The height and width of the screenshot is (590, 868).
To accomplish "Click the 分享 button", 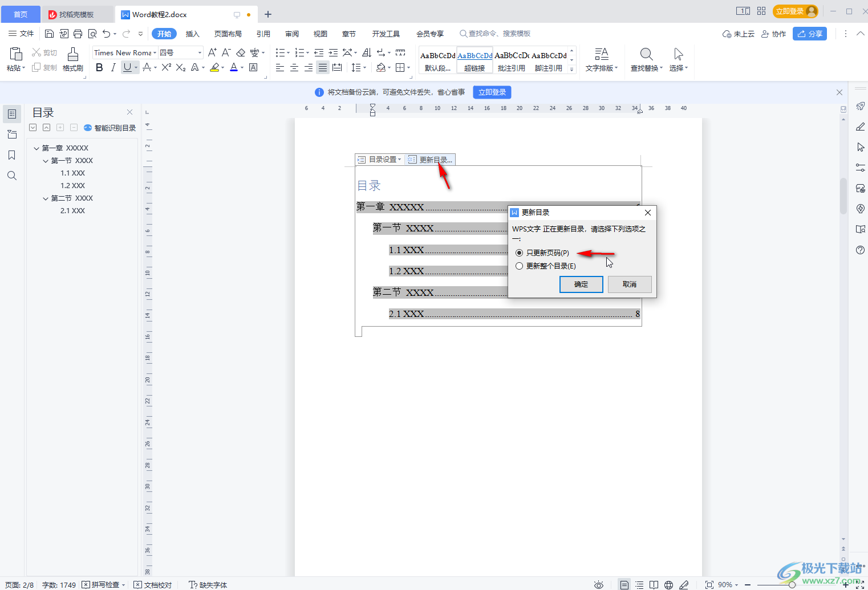I will [810, 34].
